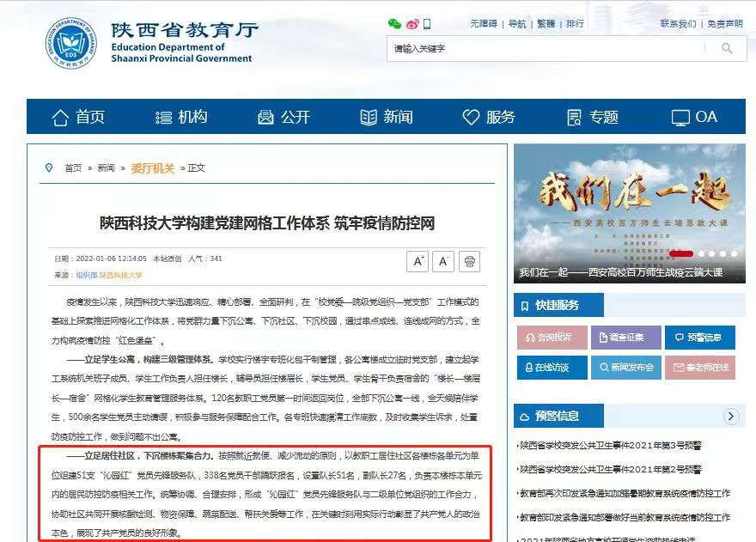The image size is (756, 542).
Task: Open the 委厅机关 breadcrumb link
Action: [x=152, y=168]
